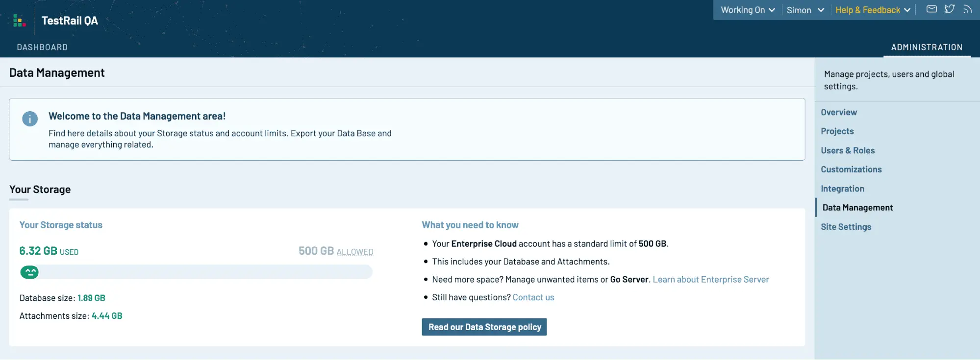Click the ALLOWED storage limit label
The image size is (980, 360).
(x=355, y=252)
